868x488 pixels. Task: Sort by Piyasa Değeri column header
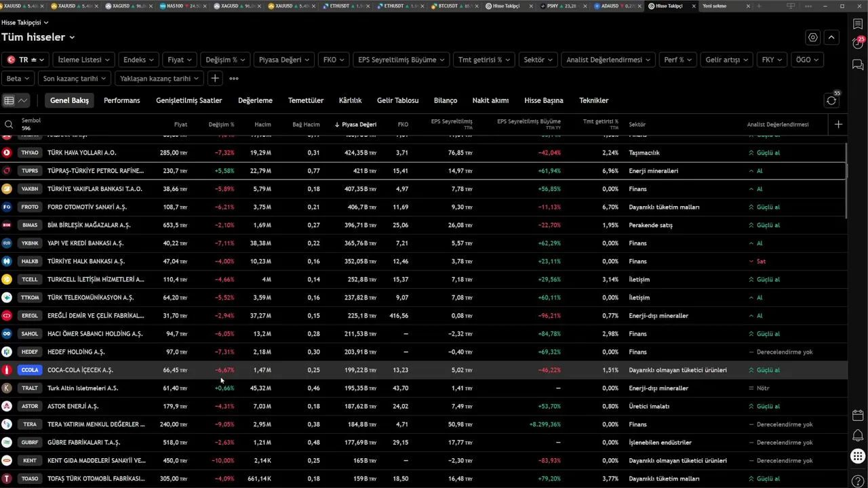click(x=355, y=125)
